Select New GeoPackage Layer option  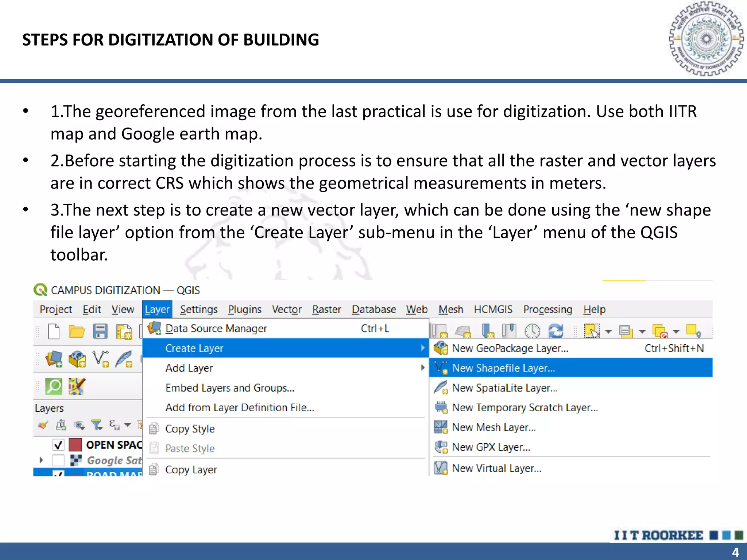[571, 348]
